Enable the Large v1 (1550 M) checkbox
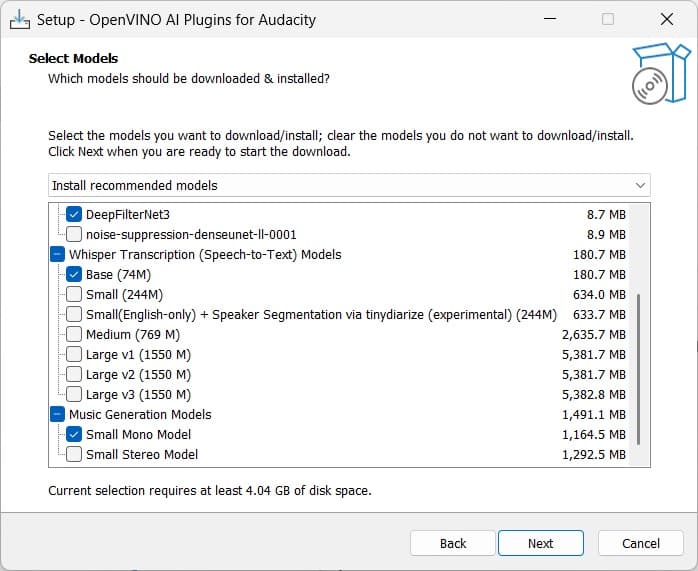Image resolution: width=698 pixels, height=571 pixels. pos(74,354)
